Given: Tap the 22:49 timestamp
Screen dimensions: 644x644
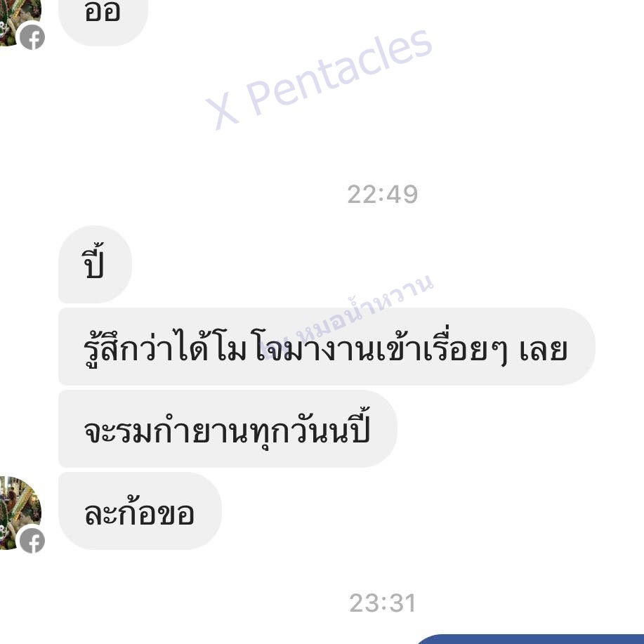Looking at the screenshot, I should click(x=382, y=195).
